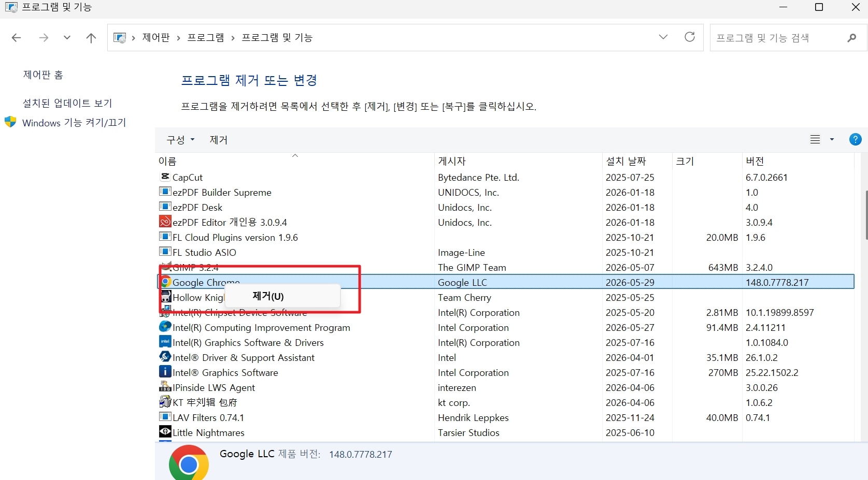Viewport: 868px width, 480px height.
Task: Click the refresh icon in address bar
Action: tap(690, 37)
